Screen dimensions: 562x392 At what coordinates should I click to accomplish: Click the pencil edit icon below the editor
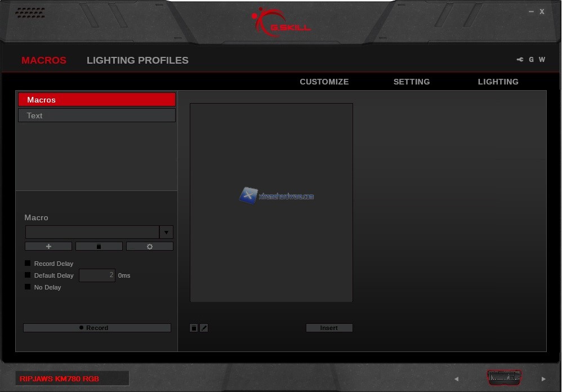[204, 328]
